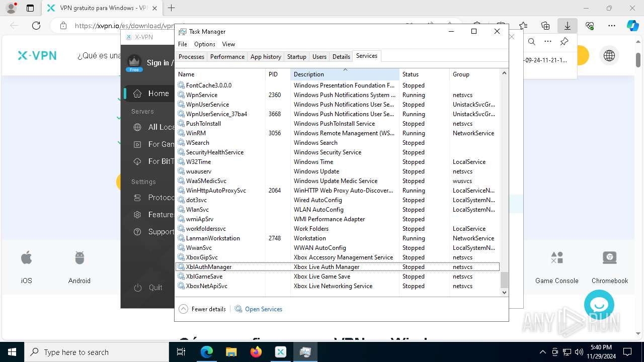Select WpnUserService_37ba4 service icon
Screen dimensions: 644x362
[x=181, y=114]
